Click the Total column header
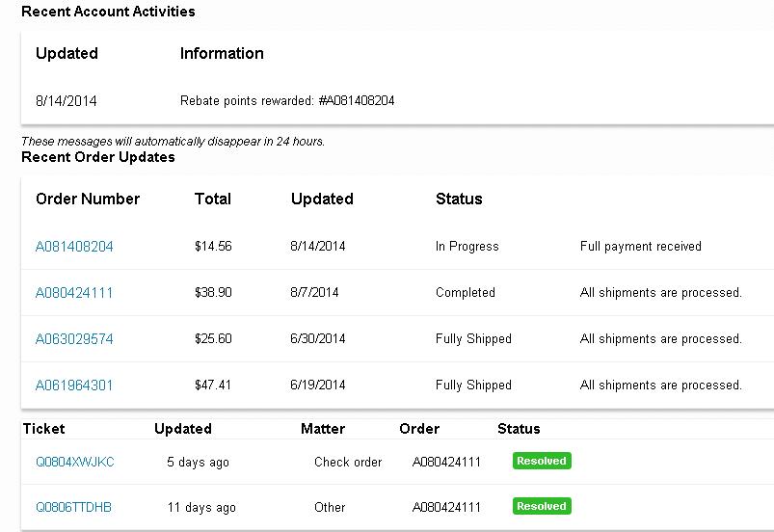The height and width of the screenshot is (532, 774). coord(213,199)
